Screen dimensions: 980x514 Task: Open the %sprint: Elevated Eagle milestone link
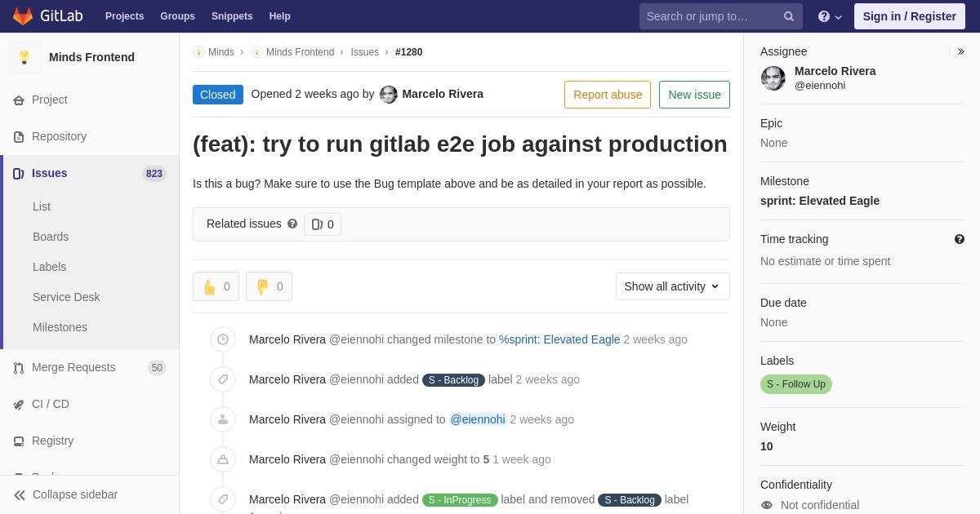[559, 339]
